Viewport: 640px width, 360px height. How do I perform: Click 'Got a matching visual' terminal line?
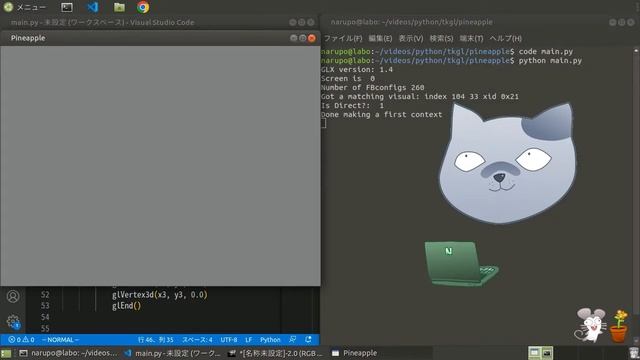click(x=420, y=97)
